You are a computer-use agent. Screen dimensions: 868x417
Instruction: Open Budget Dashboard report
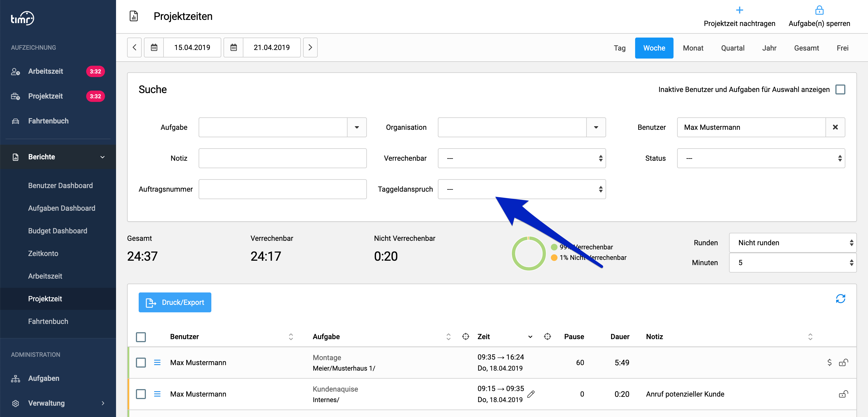coord(58,231)
